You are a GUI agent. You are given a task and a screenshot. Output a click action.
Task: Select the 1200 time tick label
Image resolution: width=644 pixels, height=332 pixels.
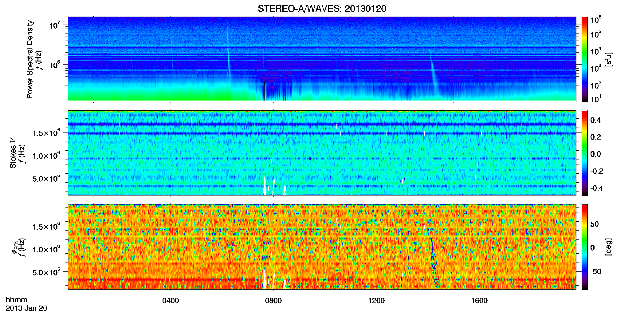point(376,301)
